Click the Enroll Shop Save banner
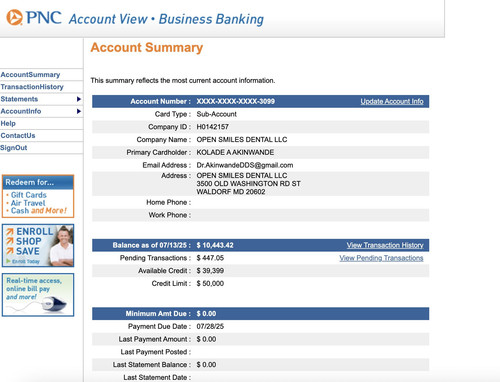 coord(38,245)
